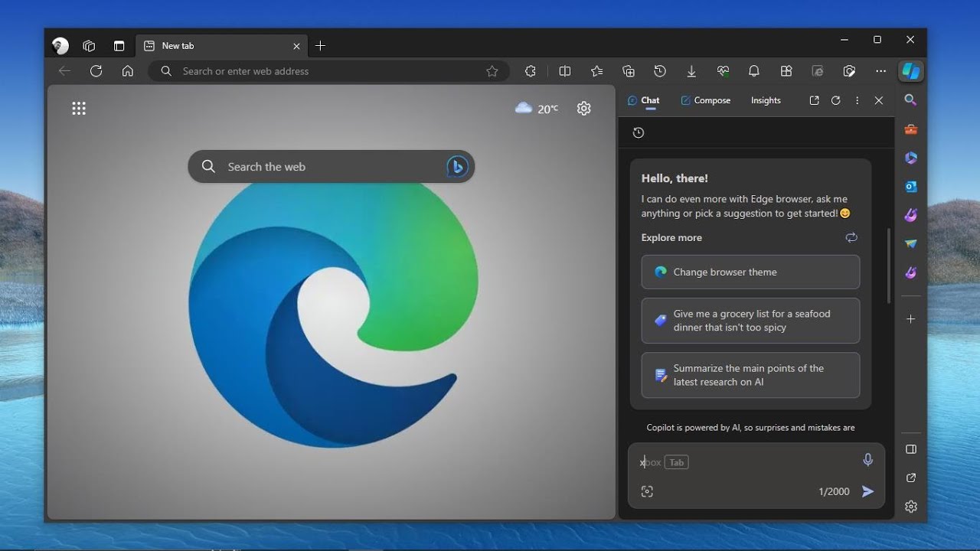Click the Copilot icon in toolbar
The width and height of the screenshot is (980, 551).
(x=910, y=71)
